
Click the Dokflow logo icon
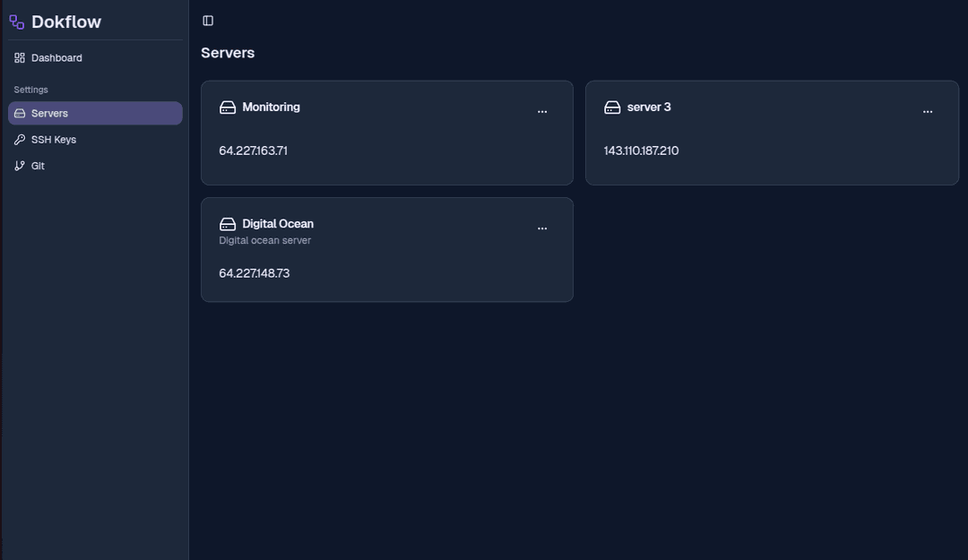(x=17, y=22)
